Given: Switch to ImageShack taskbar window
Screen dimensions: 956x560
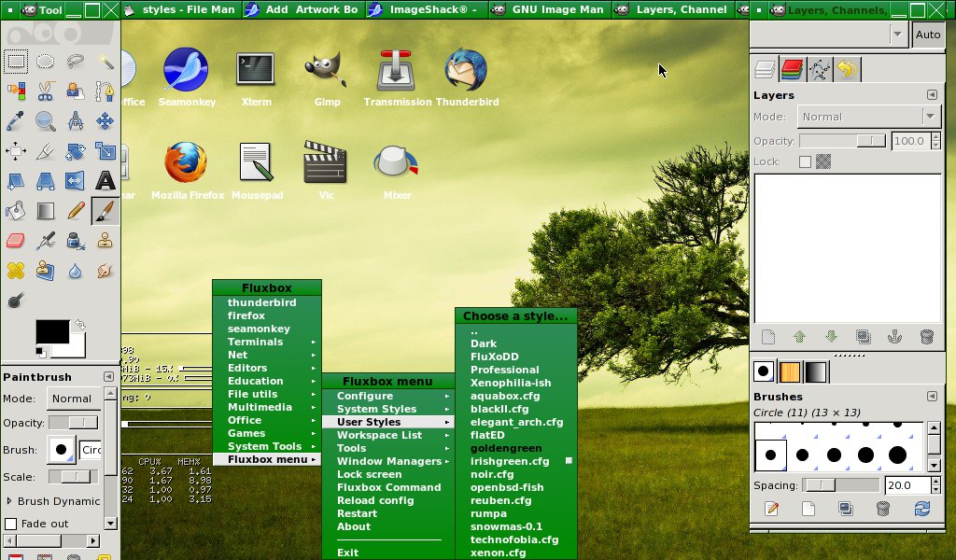Looking at the screenshot, I should click(x=426, y=9).
